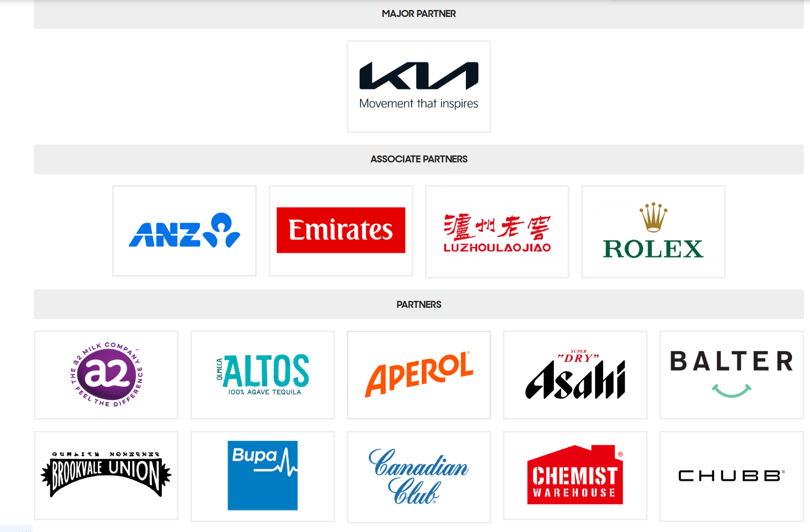Select the Emirates logo tile
Screen dimensions: 810x532
pos(341,231)
